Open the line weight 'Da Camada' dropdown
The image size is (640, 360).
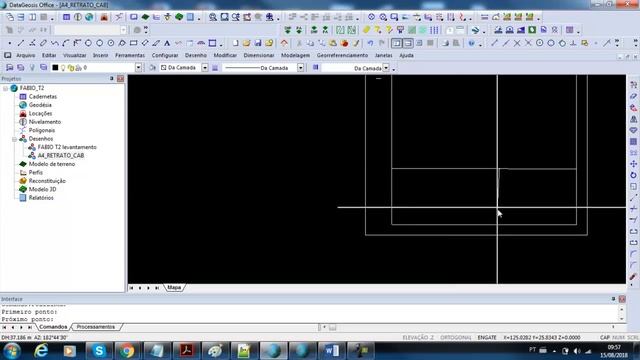(x=386, y=68)
